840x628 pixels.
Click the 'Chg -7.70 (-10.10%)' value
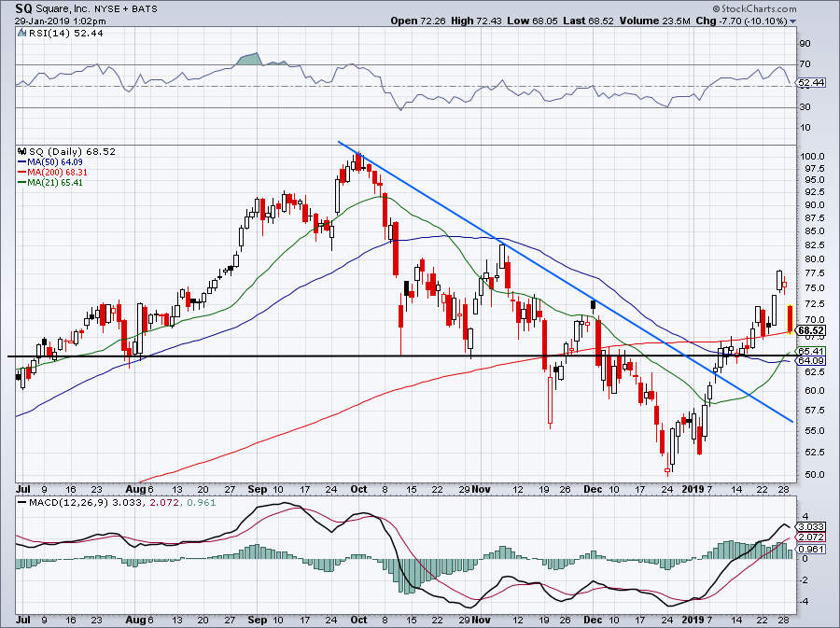[741, 21]
